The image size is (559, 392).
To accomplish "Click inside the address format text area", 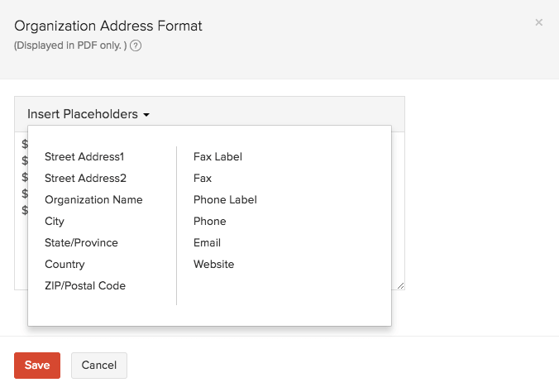I will point(398,207).
